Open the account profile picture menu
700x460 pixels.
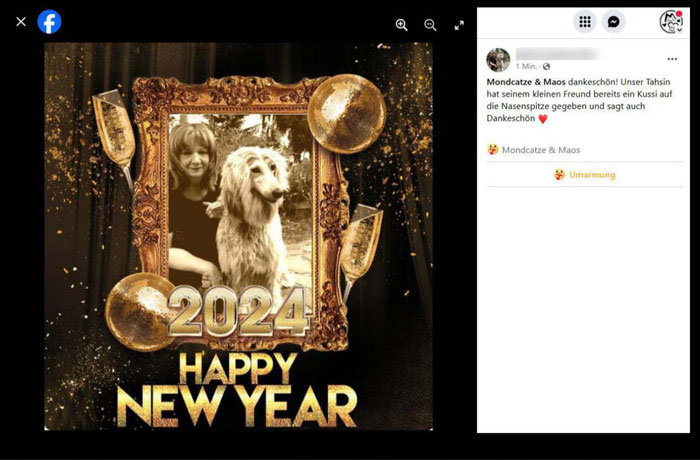click(x=671, y=21)
